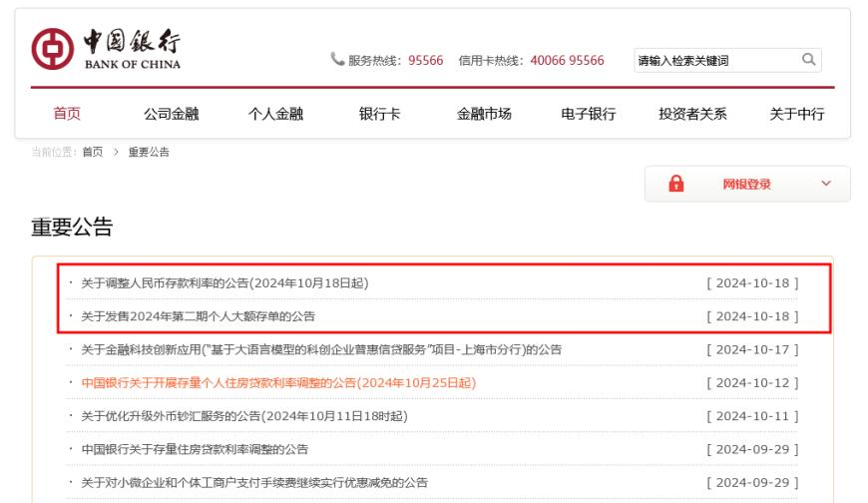Click the Bank of China logo
The image size is (868, 503).
106,49
